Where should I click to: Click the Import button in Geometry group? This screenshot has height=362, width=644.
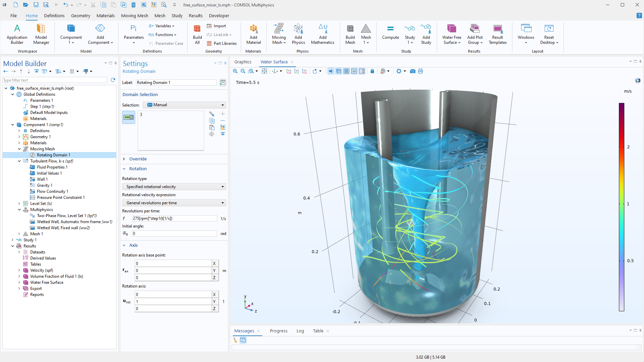[216, 26]
